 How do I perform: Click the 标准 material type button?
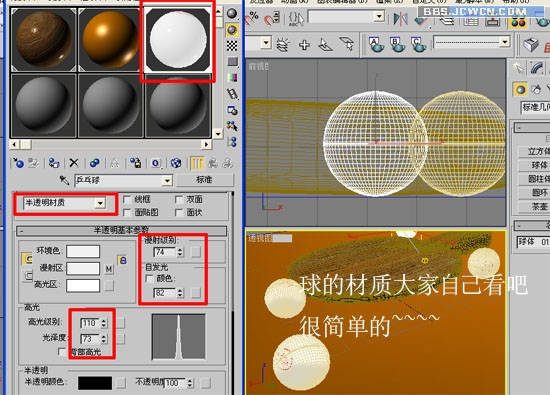204,180
